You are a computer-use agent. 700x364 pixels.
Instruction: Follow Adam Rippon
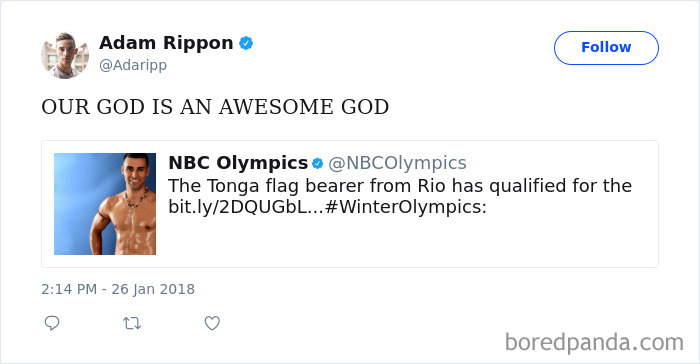[606, 48]
